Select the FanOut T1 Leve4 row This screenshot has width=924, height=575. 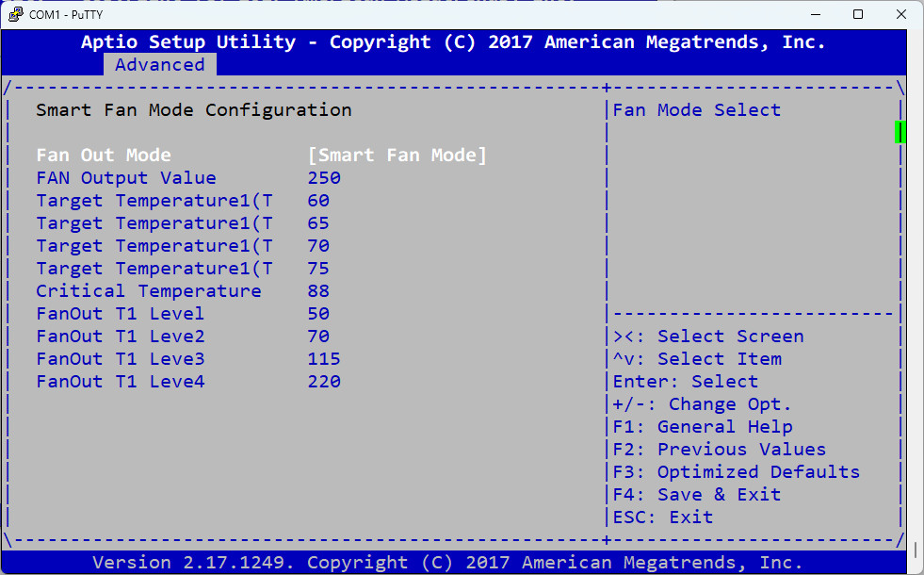188,381
